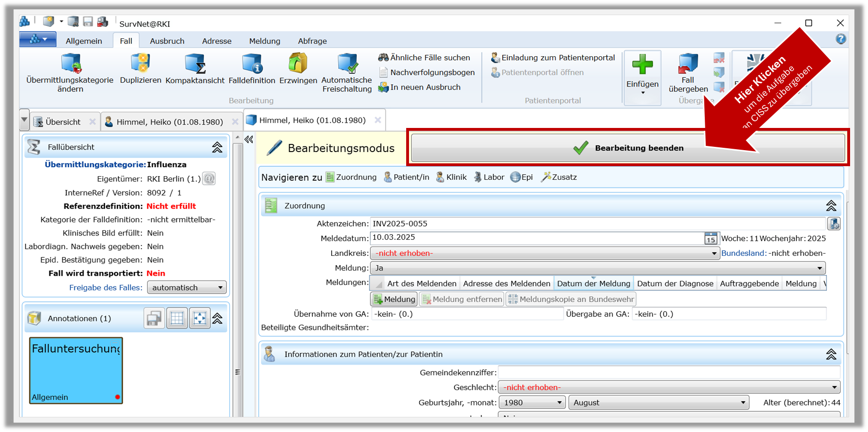Open the Kompaktansicht view
Viewport: 868px width, 432px height.
pos(195,64)
